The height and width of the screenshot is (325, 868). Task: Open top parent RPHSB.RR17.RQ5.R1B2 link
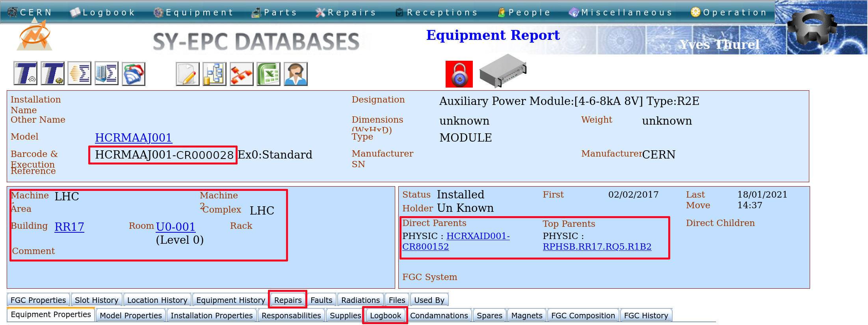597,247
